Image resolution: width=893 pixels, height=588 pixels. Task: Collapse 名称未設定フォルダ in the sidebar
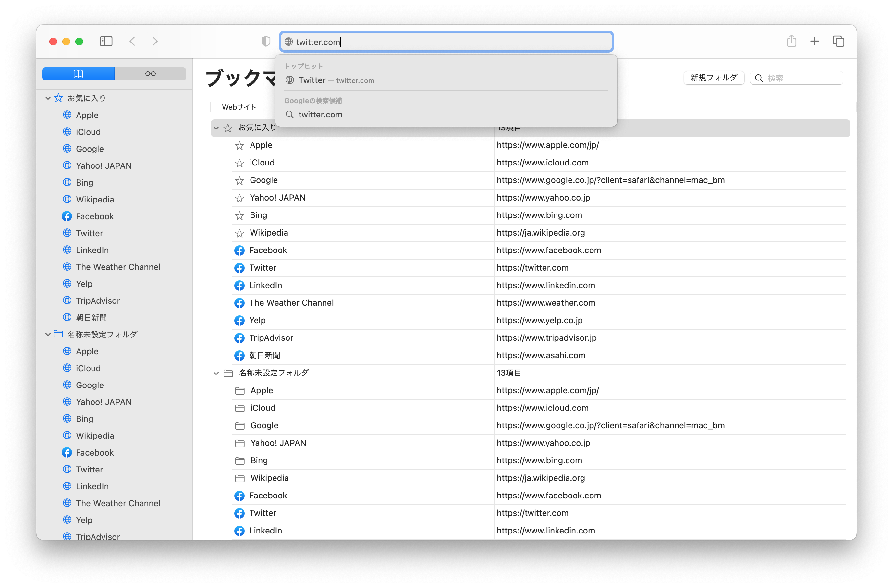coord(48,334)
